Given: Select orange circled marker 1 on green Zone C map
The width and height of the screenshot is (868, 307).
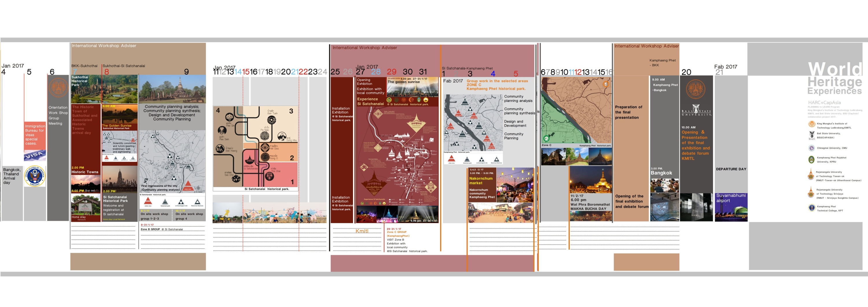Looking at the screenshot, I should pos(606,84).
